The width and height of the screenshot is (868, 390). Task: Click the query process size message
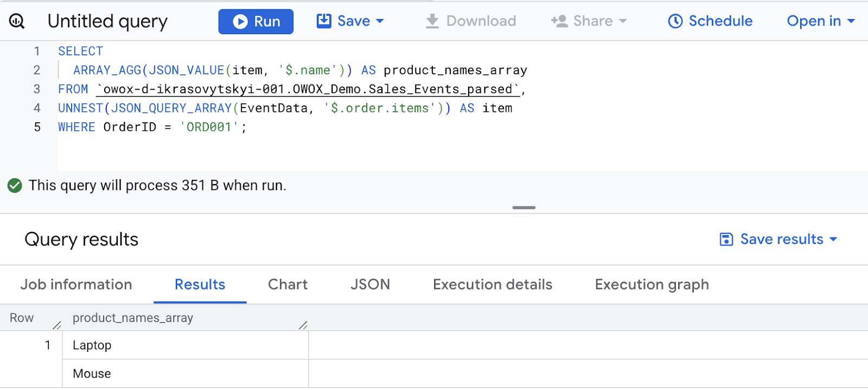coord(157,186)
